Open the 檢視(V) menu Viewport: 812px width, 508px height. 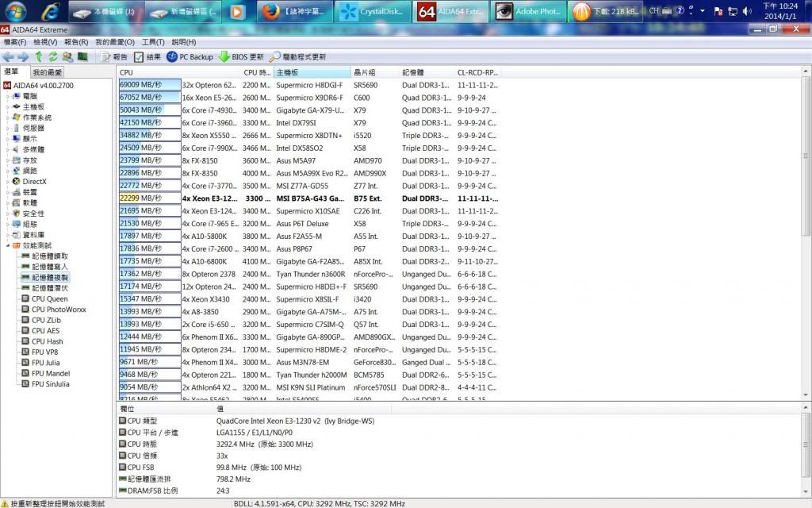click(45, 42)
